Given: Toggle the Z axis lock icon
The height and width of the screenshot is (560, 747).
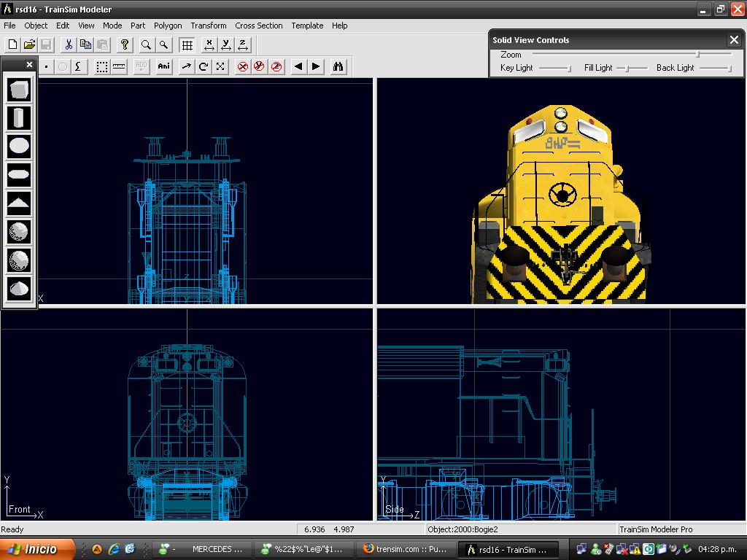Looking at the screenshot, I should point(276,66).
